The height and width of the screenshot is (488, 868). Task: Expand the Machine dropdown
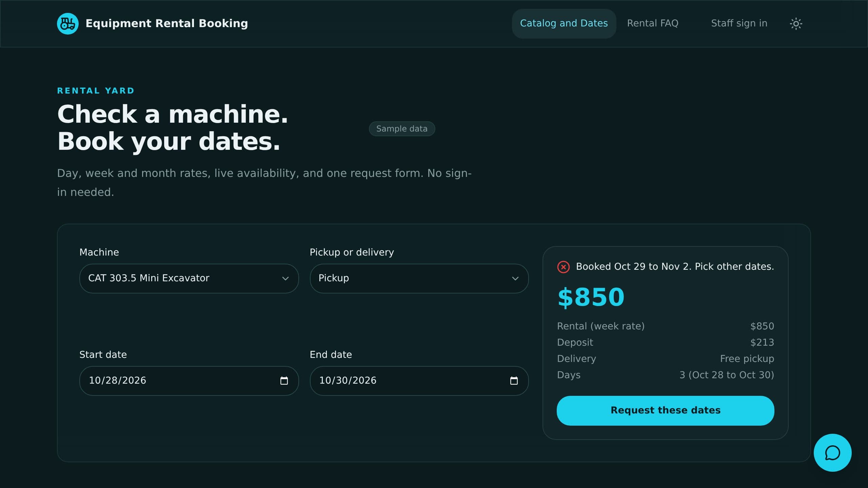tap(189, 279)
